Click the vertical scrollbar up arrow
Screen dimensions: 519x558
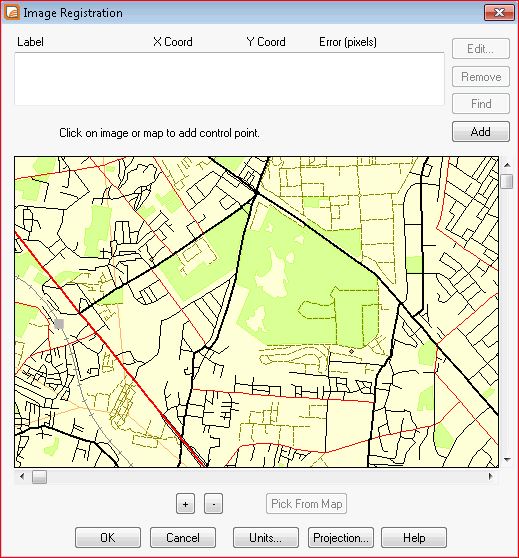(507, 165)
